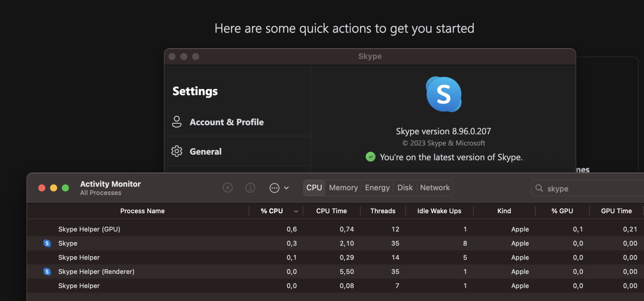Image resolution: width=644 pixels, height=301 pixels.
Task: Click the '© 2023 Skype & Microsoft' text
Action: (x=444, y=143)
